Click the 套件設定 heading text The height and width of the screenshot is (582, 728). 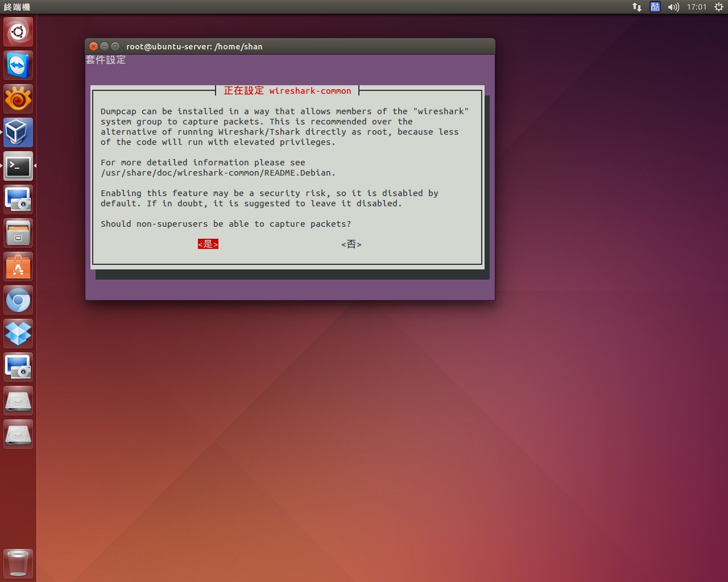(x=106, y=60)
